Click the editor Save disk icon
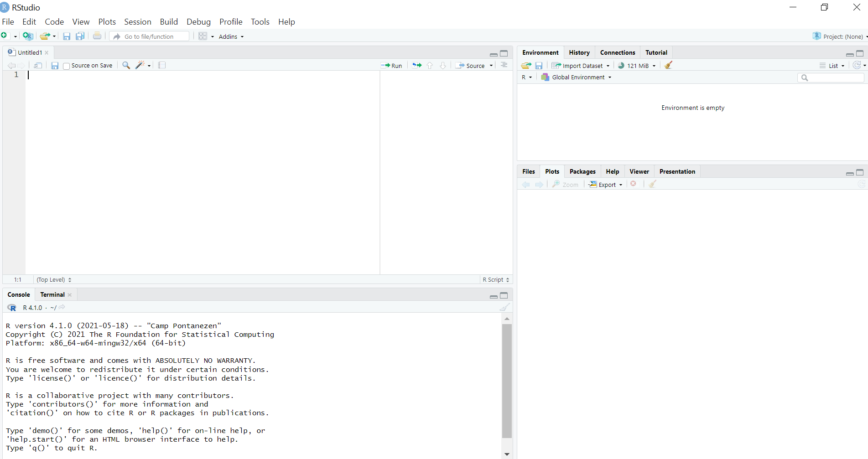Screen dimensions: 868x459 click(x=55, y=65)
